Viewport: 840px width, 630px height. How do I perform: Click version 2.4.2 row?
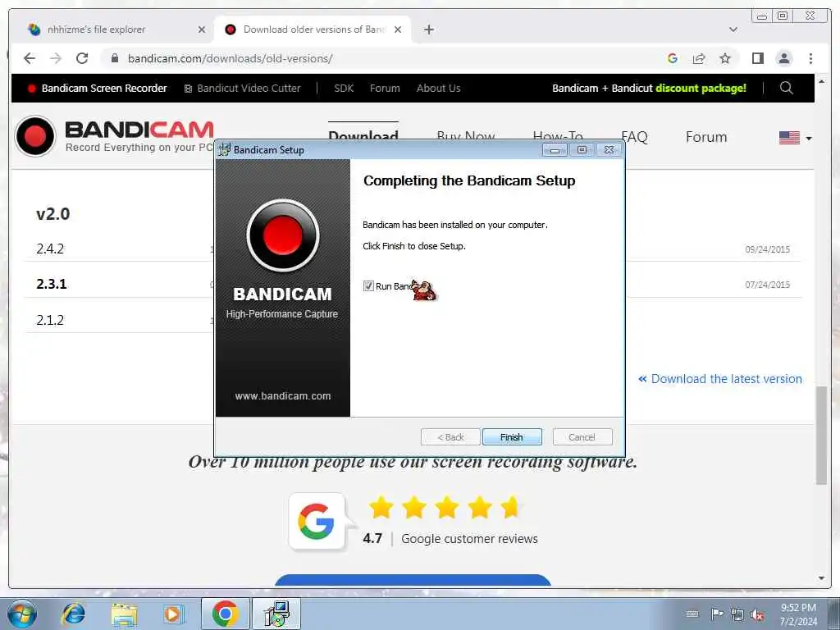point(50,249)
